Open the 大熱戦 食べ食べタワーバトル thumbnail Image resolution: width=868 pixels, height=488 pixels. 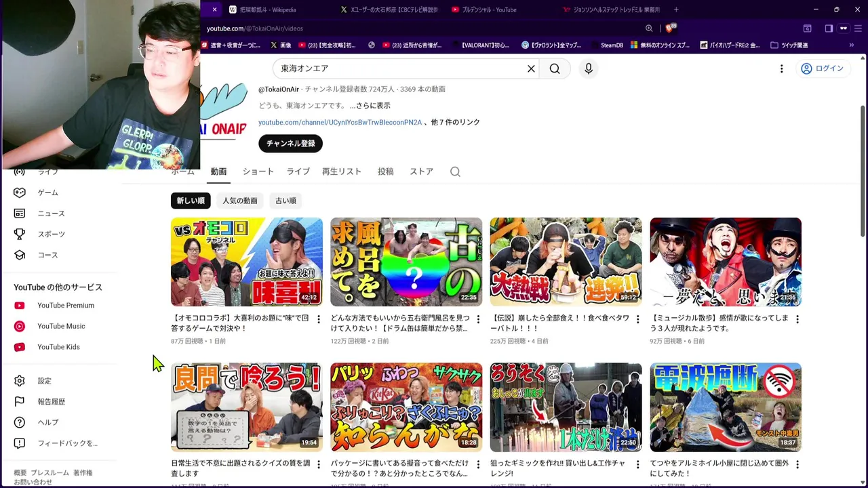[x=566, y=262]
